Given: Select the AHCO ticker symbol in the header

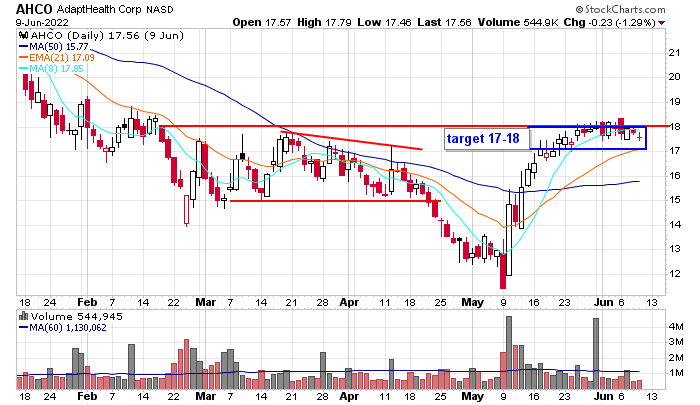Looking at the screenshot, I should point(34,9).
